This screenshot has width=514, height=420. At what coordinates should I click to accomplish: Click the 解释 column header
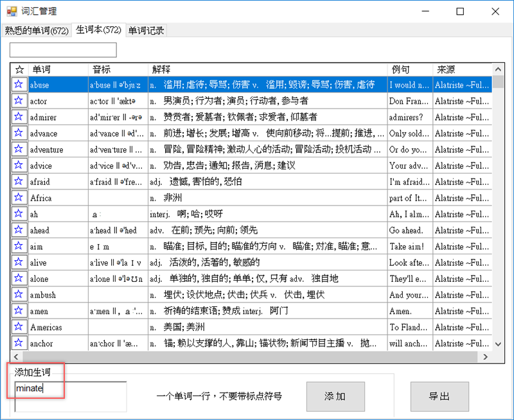pyautogui.click(x=267, y=69)
